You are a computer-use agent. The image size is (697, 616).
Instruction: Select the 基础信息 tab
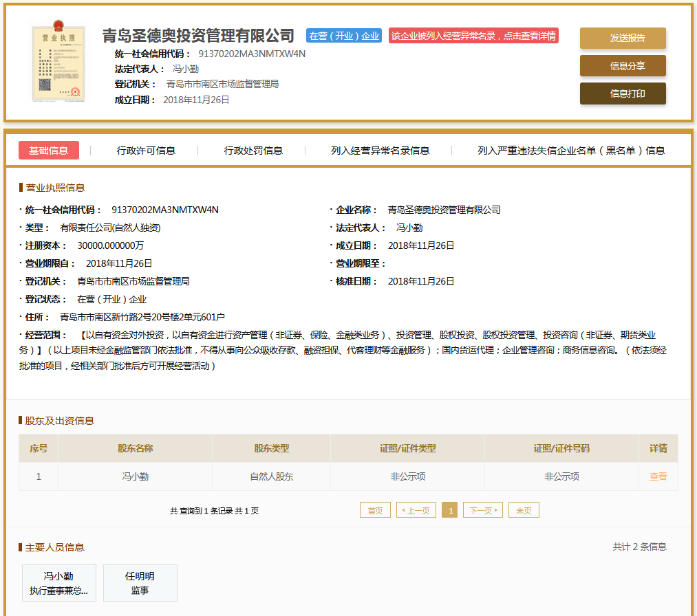pos(49,151)
